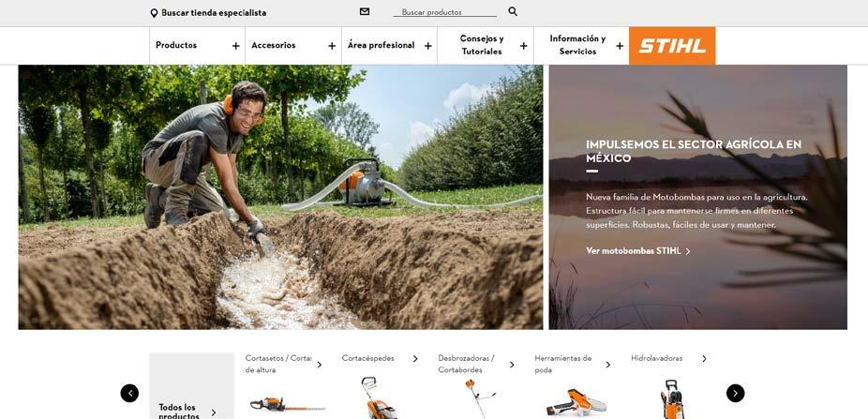868x419 pixels.
Task: Click the orange STIHL logo
Action: [x=672, y=45]
